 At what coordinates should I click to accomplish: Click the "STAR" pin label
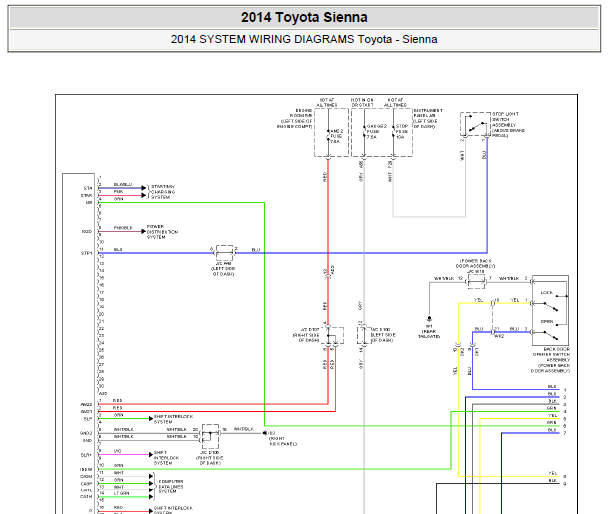click(86, 195)
